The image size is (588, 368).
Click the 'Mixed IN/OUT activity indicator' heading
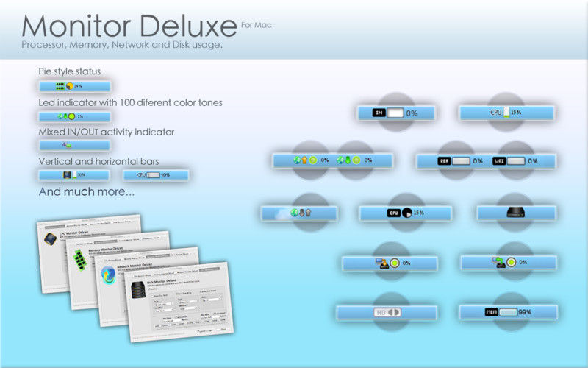[x=106, y=132]
